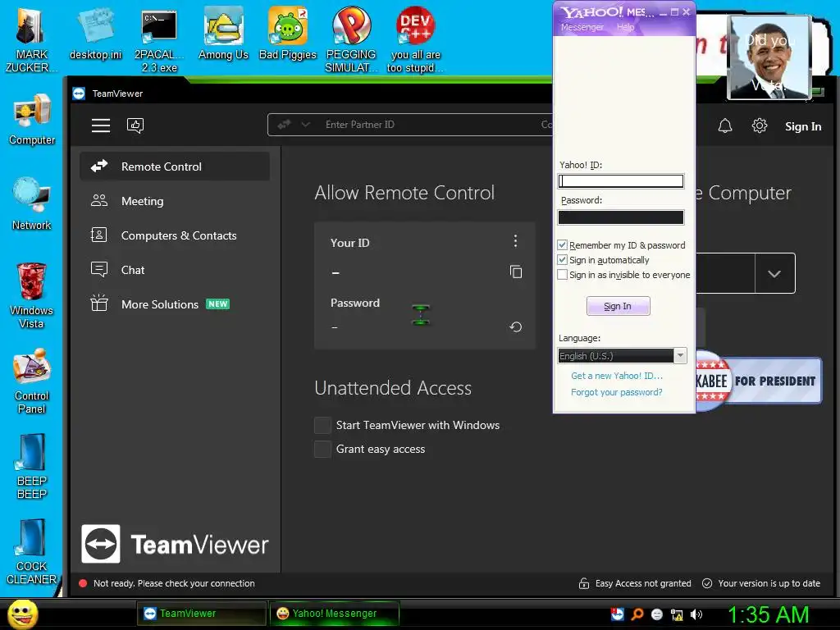
Task: Switch to Yahoo! Messenger taskbar button
Action: point(335,614)
